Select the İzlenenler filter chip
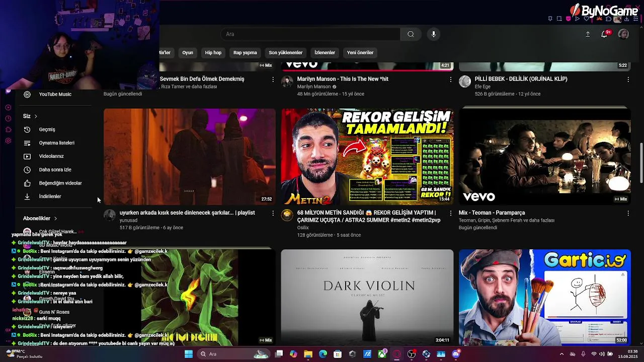644x362 pixels. (325, 52)
